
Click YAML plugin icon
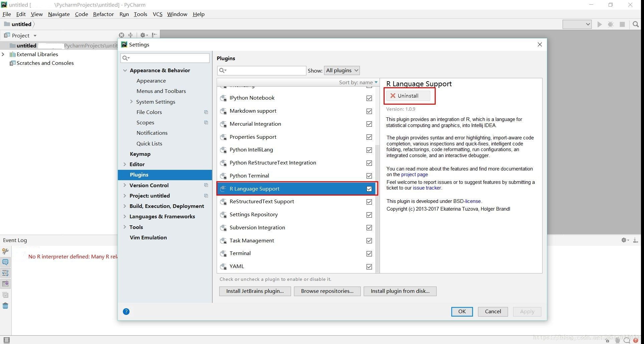pos(223,266)
